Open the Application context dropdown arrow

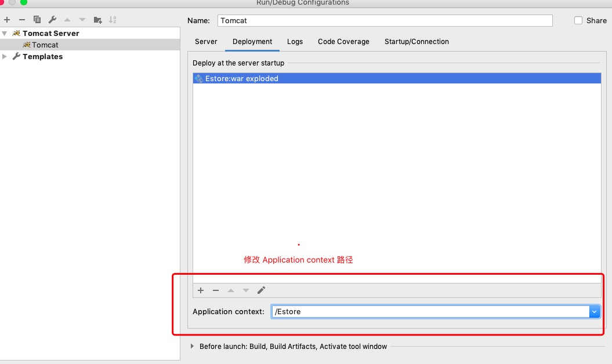[x=594, y=312]
